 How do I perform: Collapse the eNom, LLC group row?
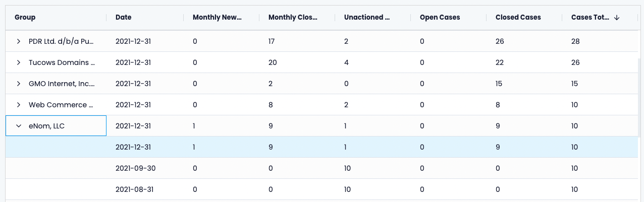click(x=19, y=126)
